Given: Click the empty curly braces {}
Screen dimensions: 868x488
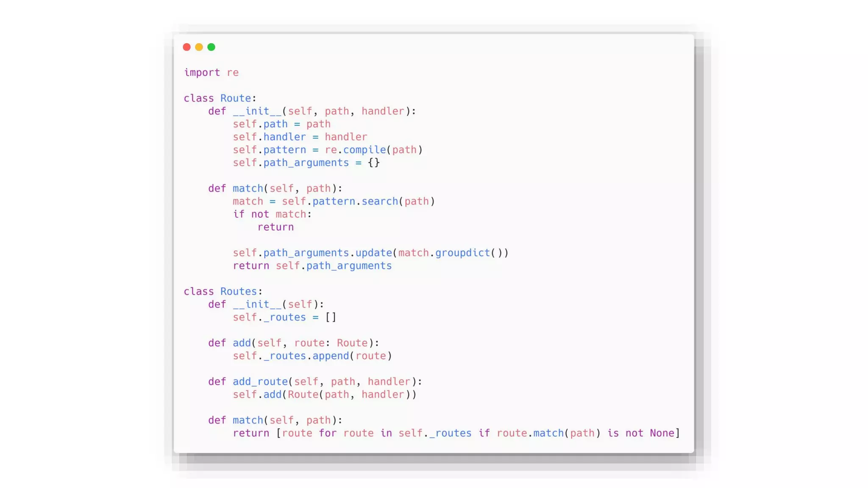Looking at the screenshot, I should (374, 163).
